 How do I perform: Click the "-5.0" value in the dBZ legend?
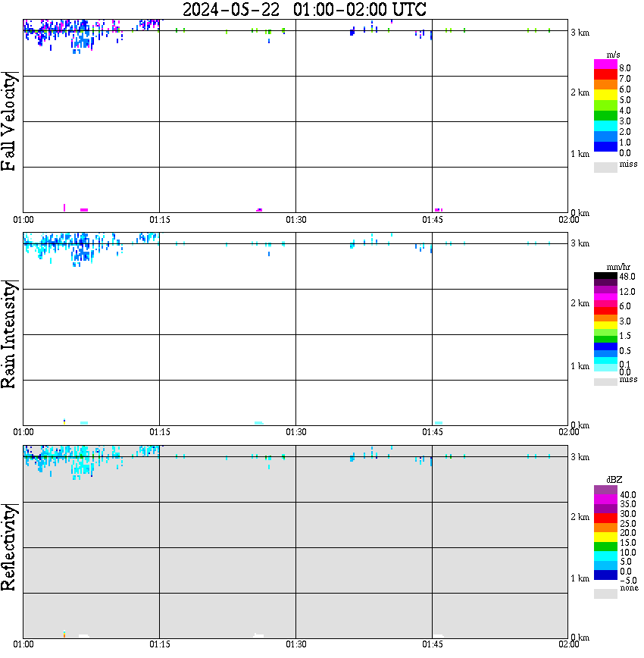pyautogui.click(x=628, y=581)
